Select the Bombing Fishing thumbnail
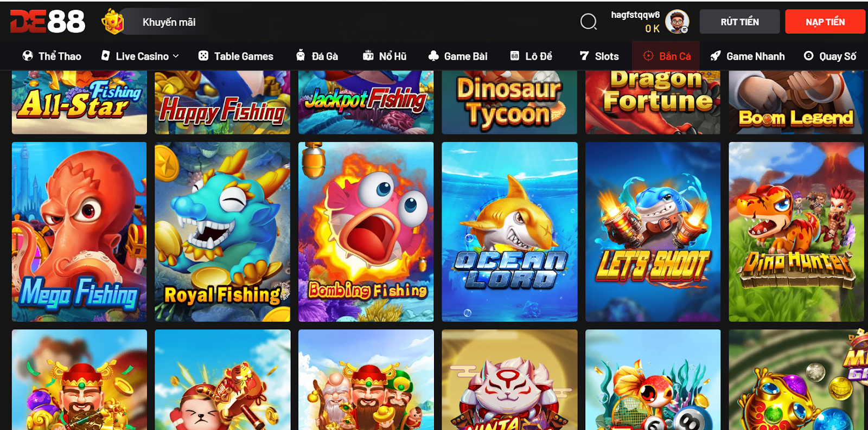This screenshot has width=868, height=430. (x=366, y=232)
